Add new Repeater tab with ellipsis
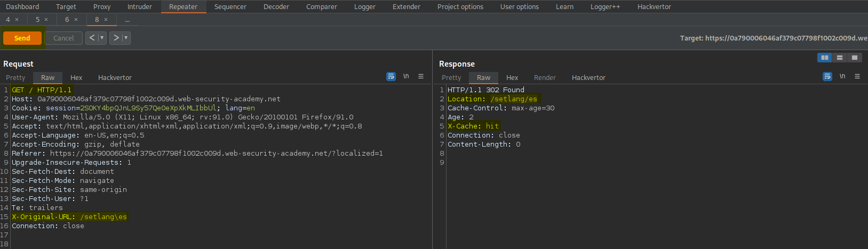Screen dimensions: 868x249 coord(127,20)
